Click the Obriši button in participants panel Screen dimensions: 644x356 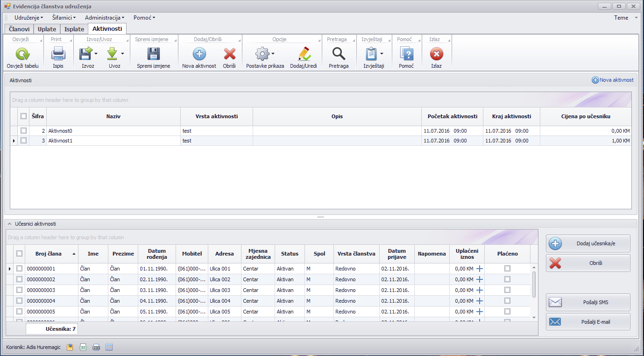(588, 263)
